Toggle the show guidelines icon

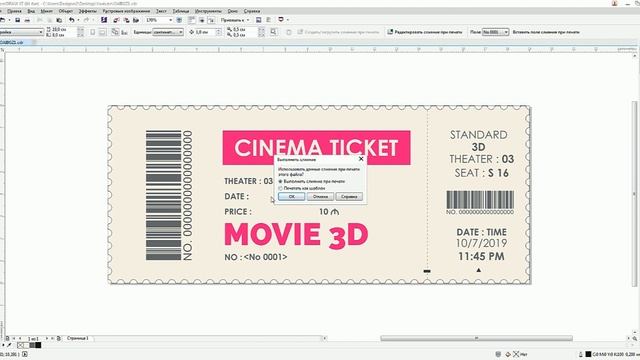click(211, 20)
